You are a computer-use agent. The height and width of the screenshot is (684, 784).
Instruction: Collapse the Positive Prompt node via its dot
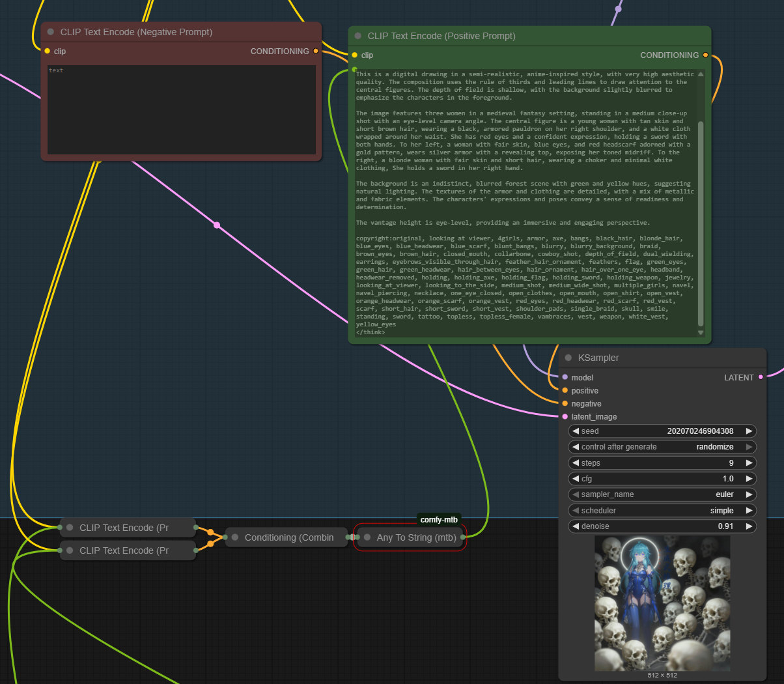[x=358, y=36]
